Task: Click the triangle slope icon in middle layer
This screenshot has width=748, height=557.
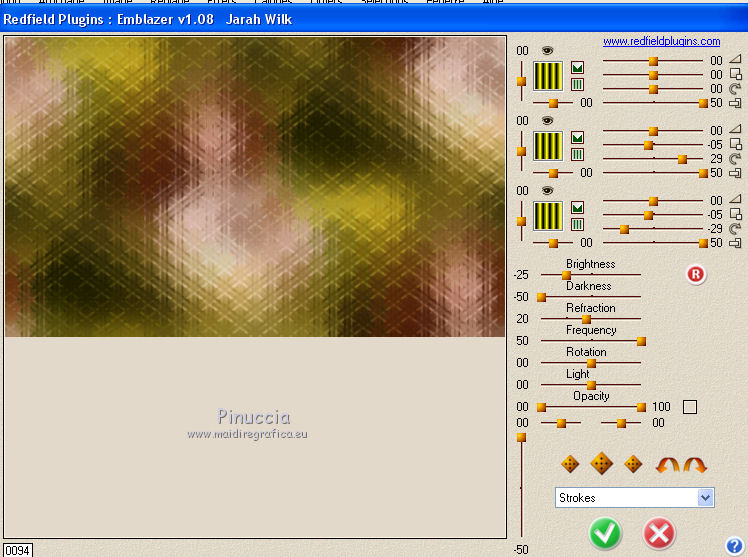Action: [x=735, y=129]
